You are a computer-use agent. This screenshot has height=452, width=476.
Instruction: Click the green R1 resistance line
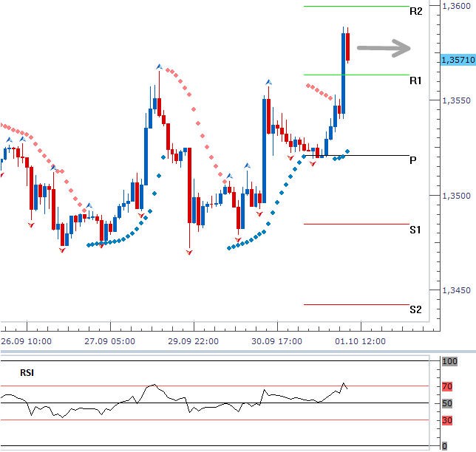[x=356, y=75]
